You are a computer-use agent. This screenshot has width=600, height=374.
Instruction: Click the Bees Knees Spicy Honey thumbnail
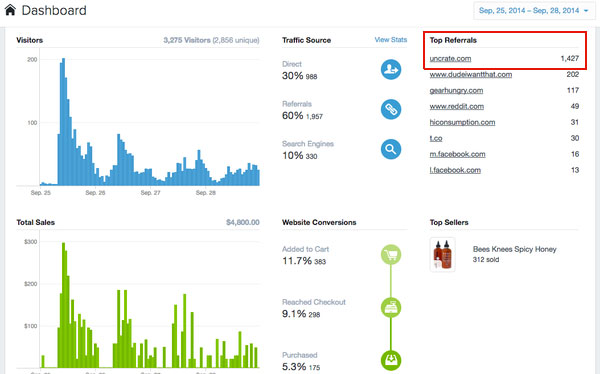point(442,255)
